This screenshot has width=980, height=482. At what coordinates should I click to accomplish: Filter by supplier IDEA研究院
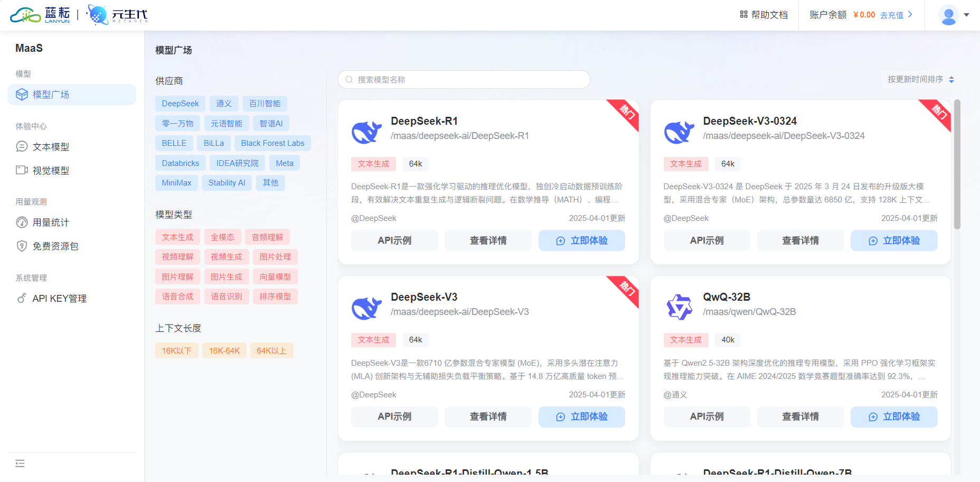coord(238,163)
